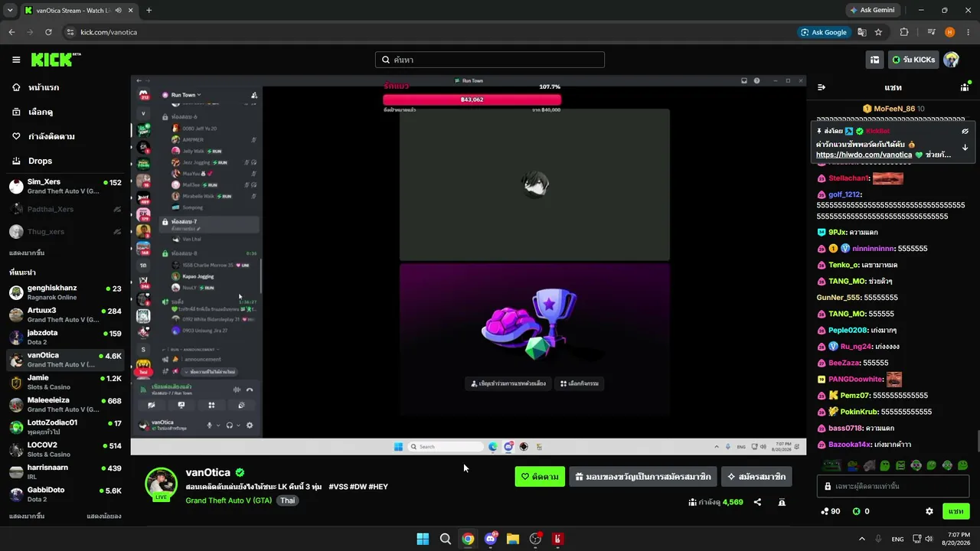
Task: Open jabzdota recommended channel
Action: [65, 337]
